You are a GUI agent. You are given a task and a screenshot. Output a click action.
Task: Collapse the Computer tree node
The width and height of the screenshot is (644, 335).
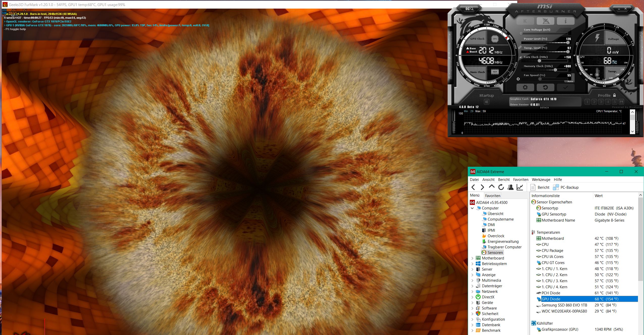coord(472,208)
